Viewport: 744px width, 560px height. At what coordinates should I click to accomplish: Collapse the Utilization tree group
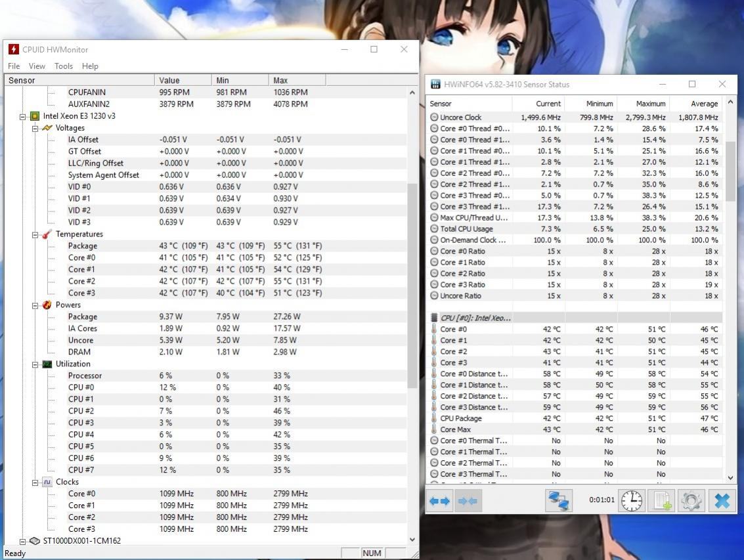coord(35,364)
